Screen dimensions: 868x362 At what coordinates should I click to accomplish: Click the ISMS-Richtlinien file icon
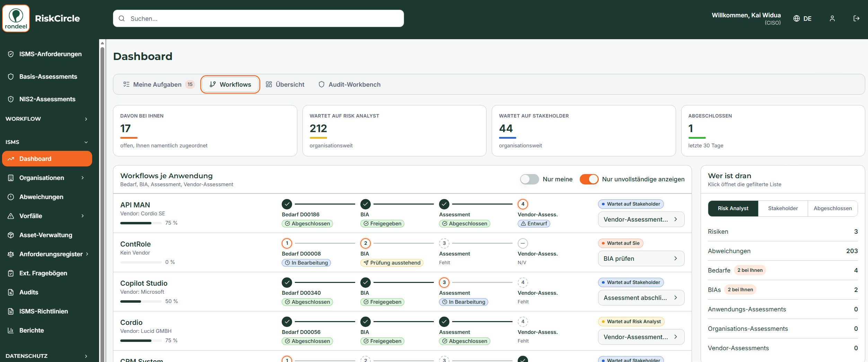11,311
